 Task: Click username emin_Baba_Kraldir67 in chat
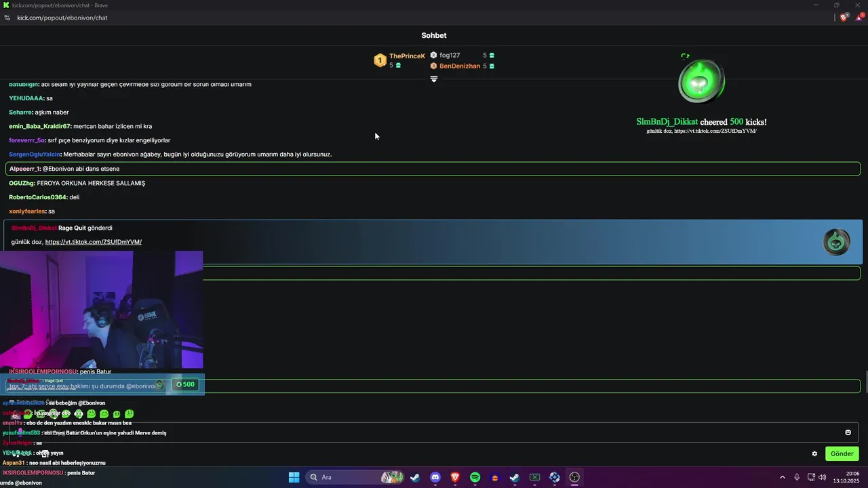pos(39,126)
